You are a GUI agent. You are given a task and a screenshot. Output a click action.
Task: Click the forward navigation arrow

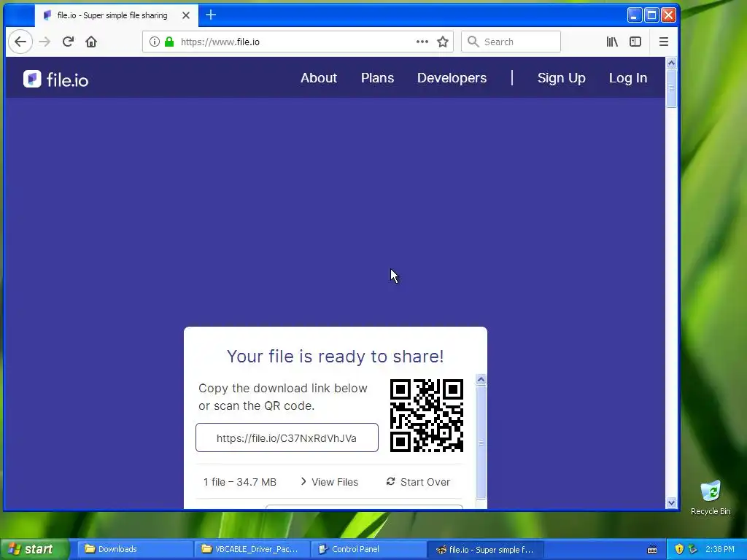coord(44,42)
